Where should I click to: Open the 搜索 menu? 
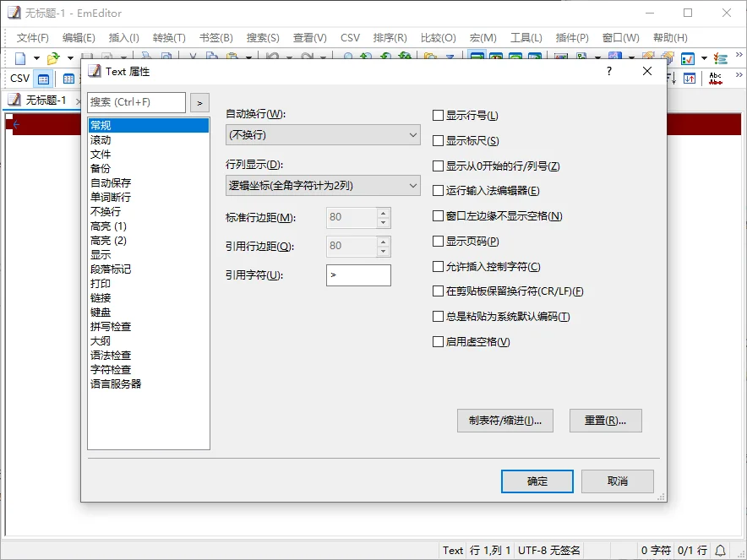[x=263, y=38]
